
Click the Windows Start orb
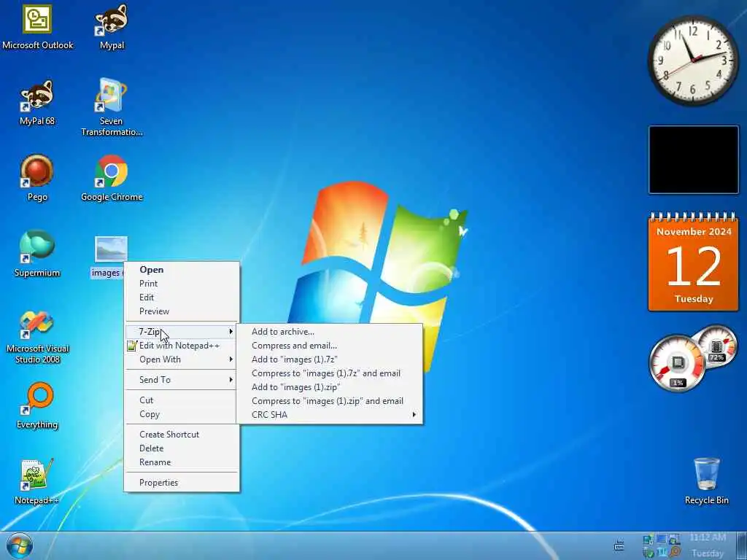coord(20,545)
